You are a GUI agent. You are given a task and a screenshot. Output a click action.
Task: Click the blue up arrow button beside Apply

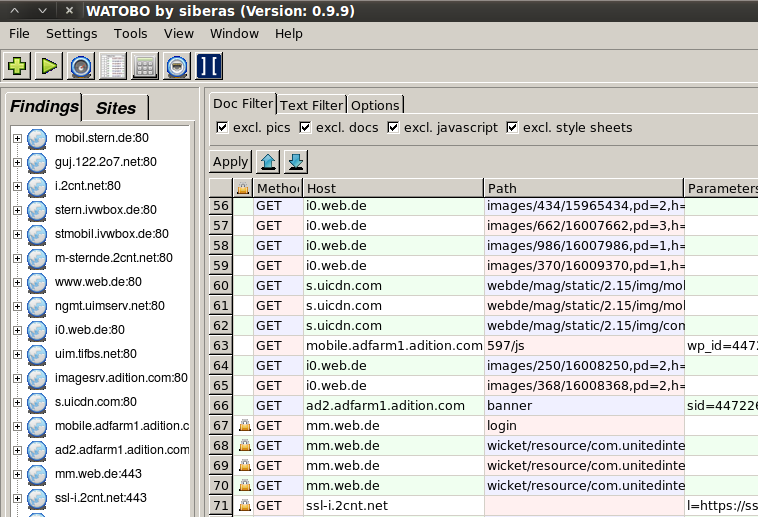tap(268, 161)
